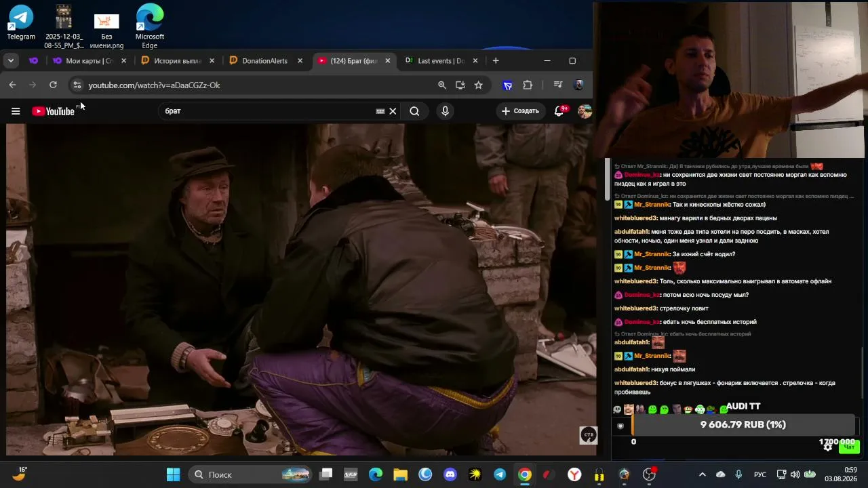Open the YouTube account avatar menu
Viewport: 868px width, 488px height.
pyautogui.click(x=585, y=111)
